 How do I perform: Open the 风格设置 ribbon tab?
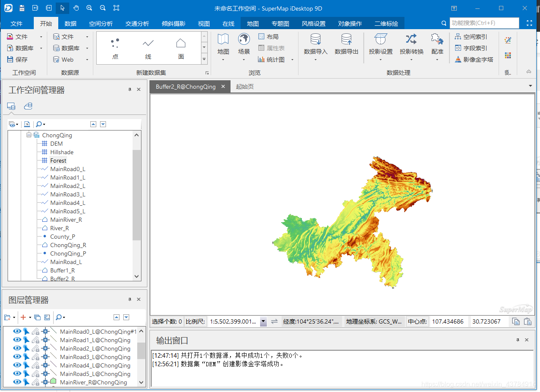[314, 24]
